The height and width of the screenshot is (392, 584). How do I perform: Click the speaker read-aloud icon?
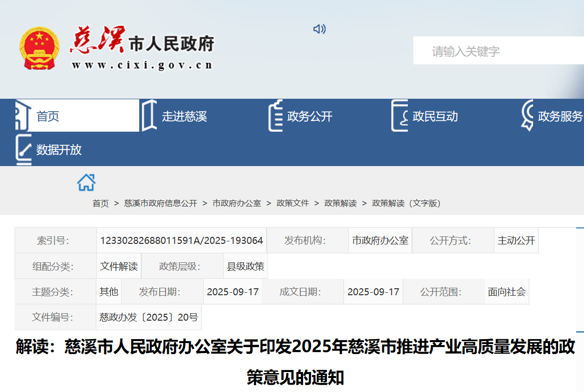click(319, 29)
